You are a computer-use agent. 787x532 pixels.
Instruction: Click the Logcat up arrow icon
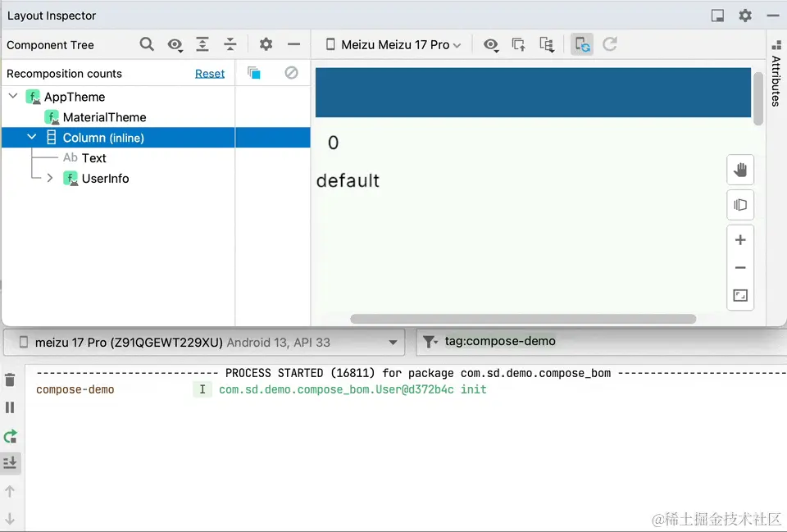point(10,491)
